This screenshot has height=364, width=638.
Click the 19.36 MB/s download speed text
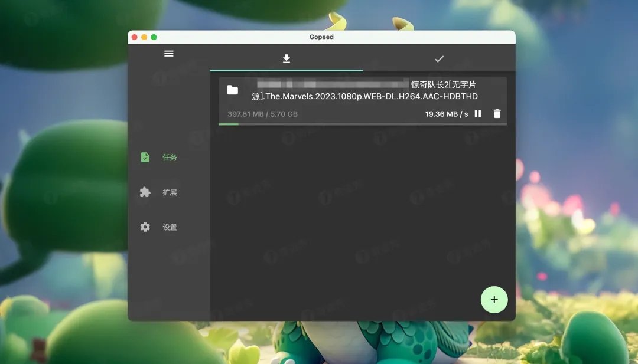pos(446,114)
